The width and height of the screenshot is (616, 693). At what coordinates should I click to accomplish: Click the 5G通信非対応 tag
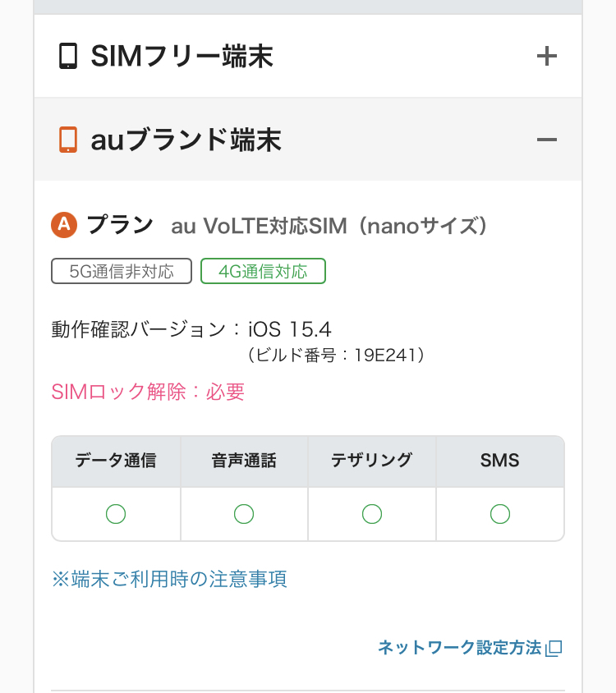coord(122,272)
